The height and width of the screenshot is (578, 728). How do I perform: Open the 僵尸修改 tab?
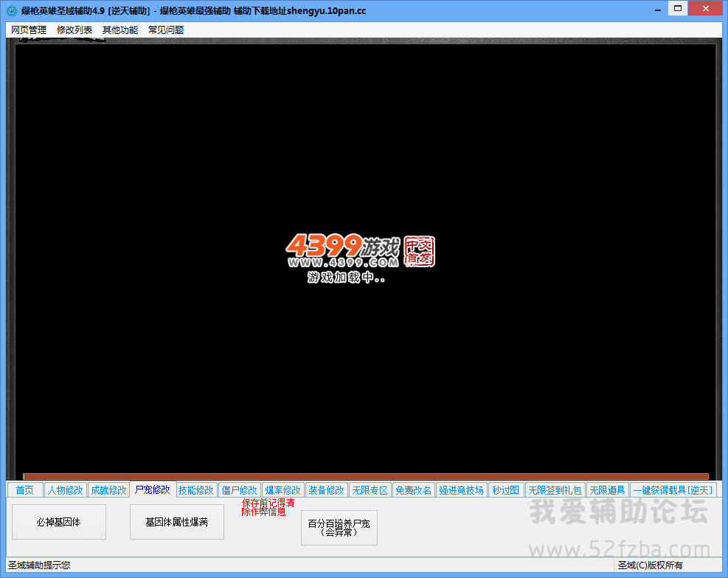240,490
